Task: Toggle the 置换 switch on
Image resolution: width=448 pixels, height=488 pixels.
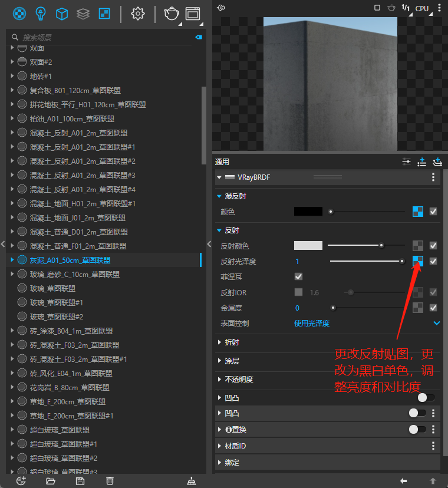Action: [x=417, y=429]
